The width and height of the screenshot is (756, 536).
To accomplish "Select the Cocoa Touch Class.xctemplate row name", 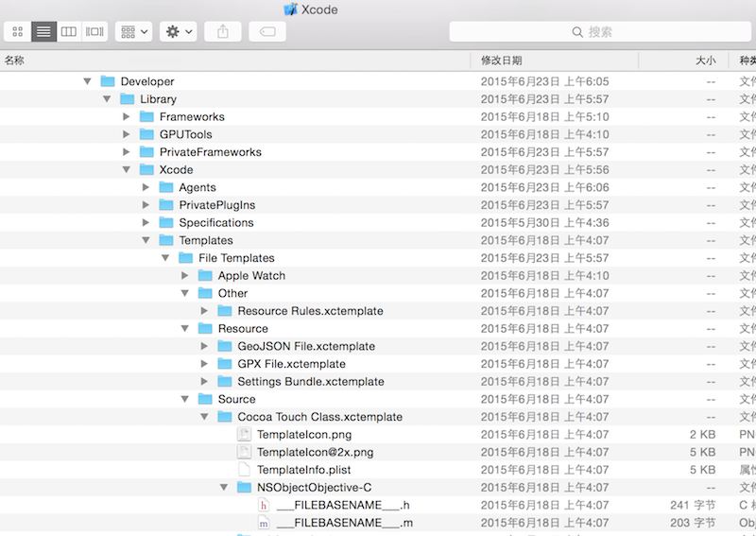I will (319, 417).
